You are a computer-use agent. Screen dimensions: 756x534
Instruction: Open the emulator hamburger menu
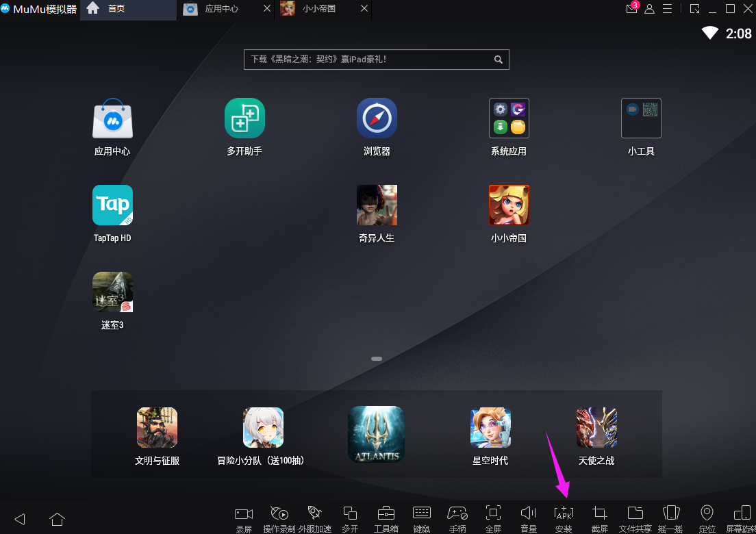(667, 9)
